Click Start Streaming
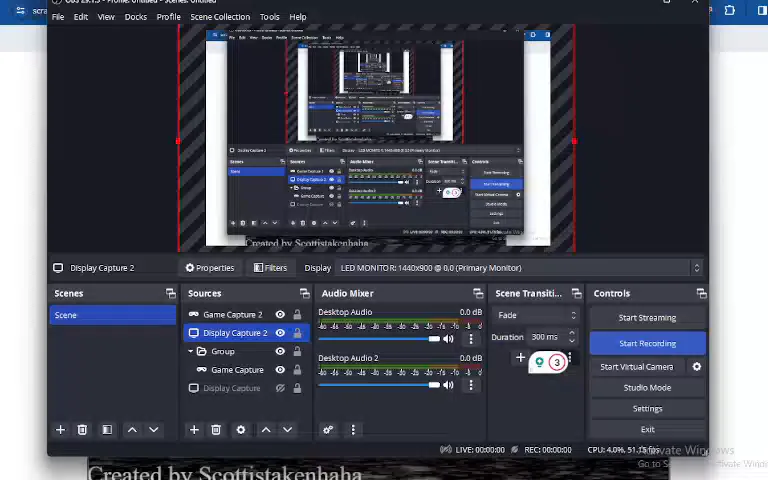This screenshot has width=768, height=480. pos(647,318)
